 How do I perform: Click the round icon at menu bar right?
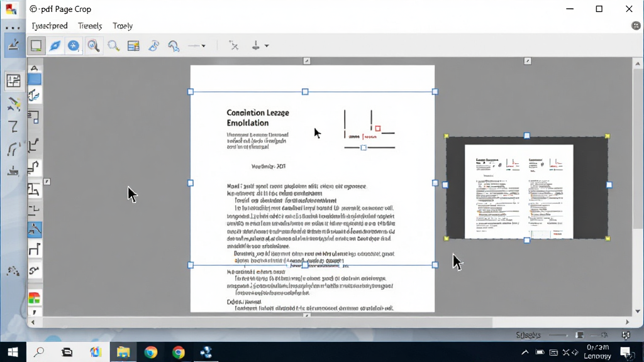[636, 26]
